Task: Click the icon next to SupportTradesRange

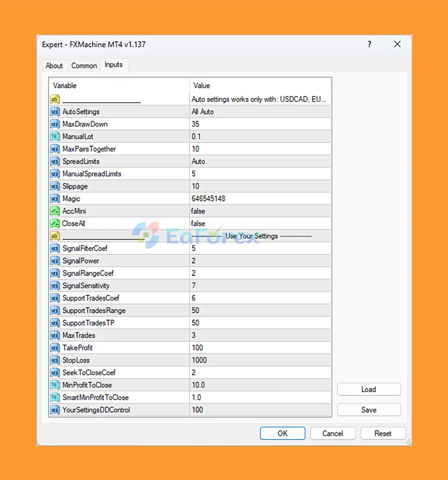Action: 55,310
